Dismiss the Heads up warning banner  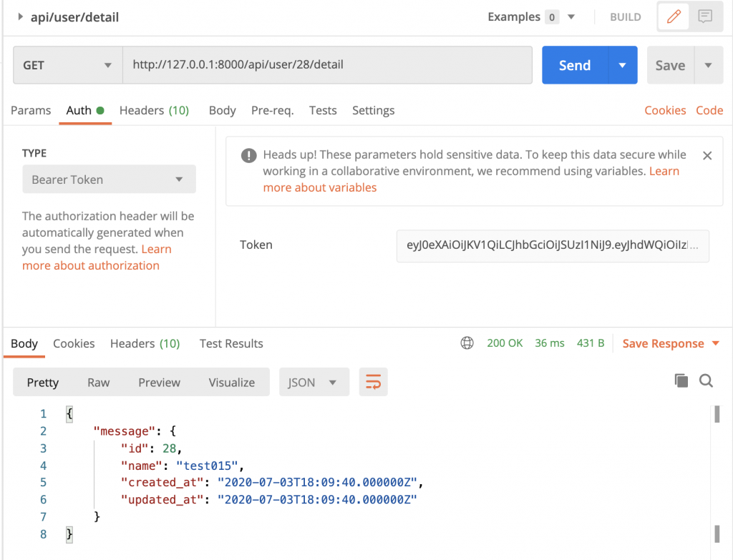(x=707, y=155)
